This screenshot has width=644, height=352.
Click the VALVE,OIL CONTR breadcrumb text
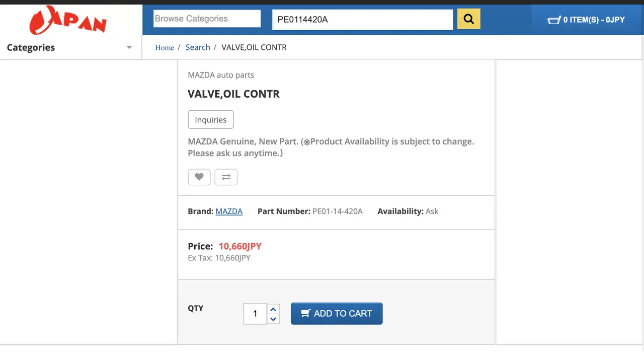(x=254, y=47)
